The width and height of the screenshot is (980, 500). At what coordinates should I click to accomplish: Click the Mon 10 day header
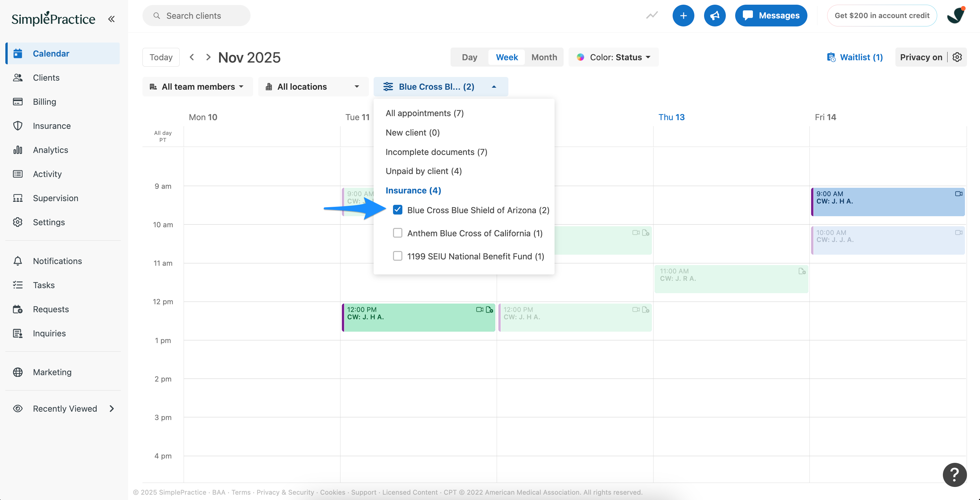tap(203, 117)
